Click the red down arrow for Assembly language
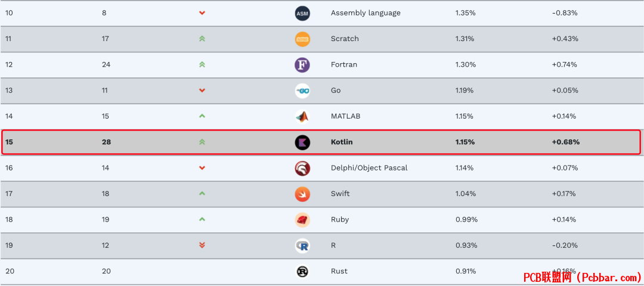Screen dimensions: 644x286 point(202,13)
